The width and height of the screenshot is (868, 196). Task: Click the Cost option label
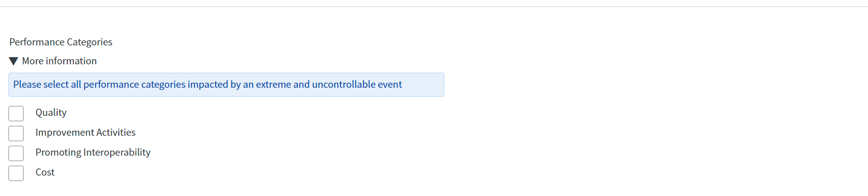(x=45, y=172)
